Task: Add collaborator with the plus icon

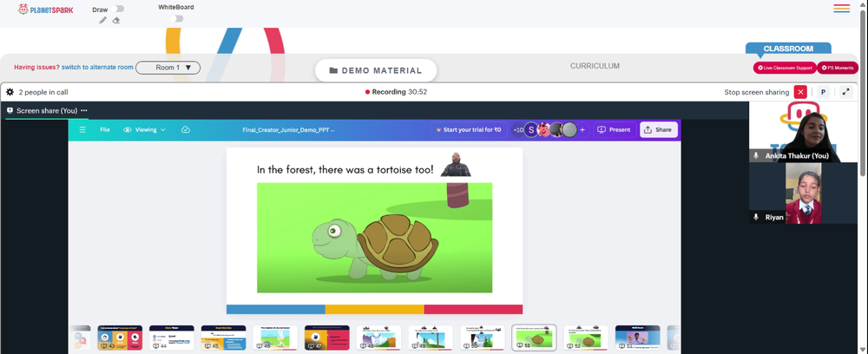Action: tap(582, 130)
